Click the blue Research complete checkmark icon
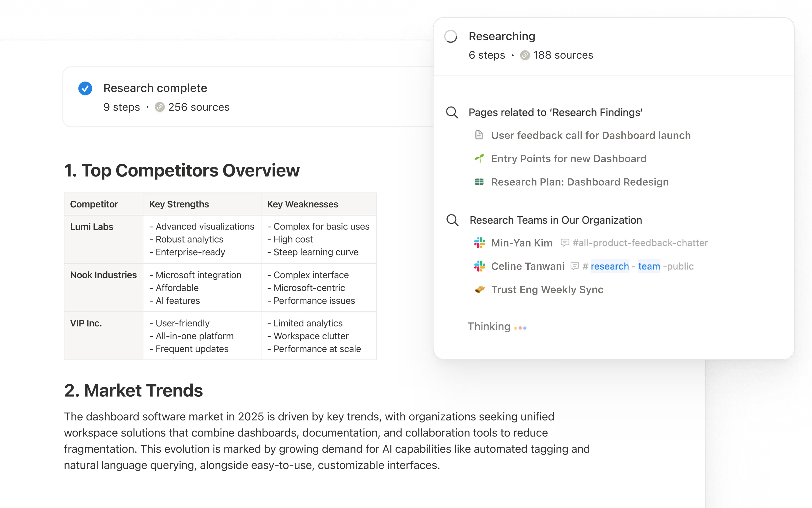 [x=85, y=88]
